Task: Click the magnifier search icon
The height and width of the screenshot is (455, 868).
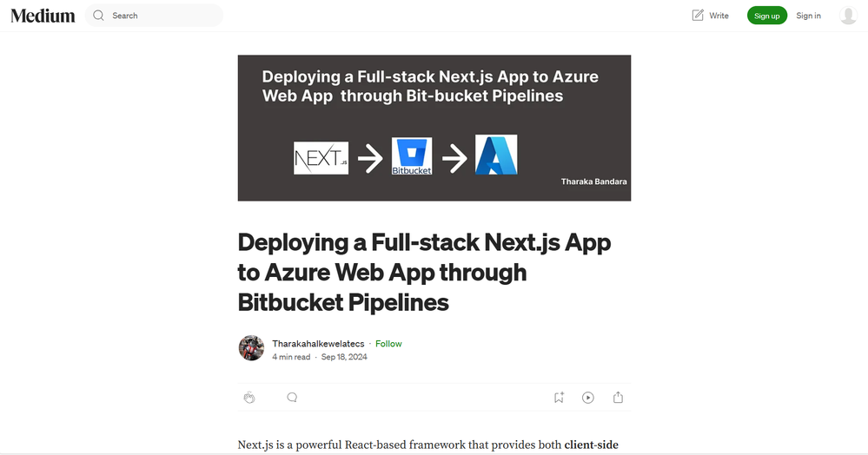Action: tap(98, 16)
